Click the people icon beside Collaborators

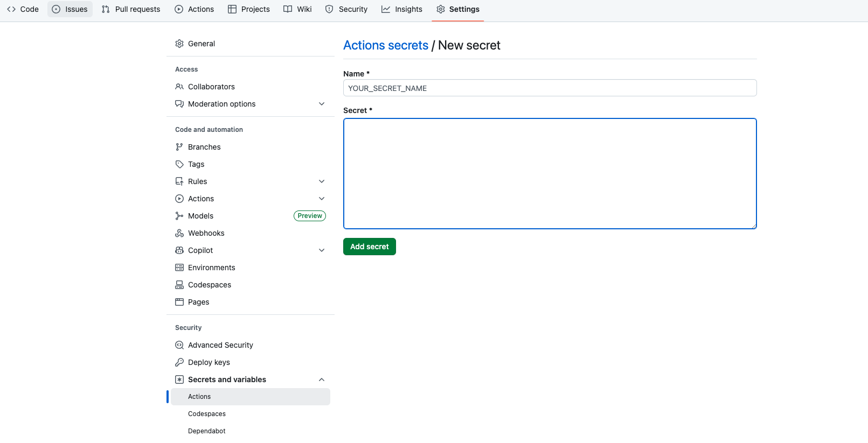[x=179, y=87]
